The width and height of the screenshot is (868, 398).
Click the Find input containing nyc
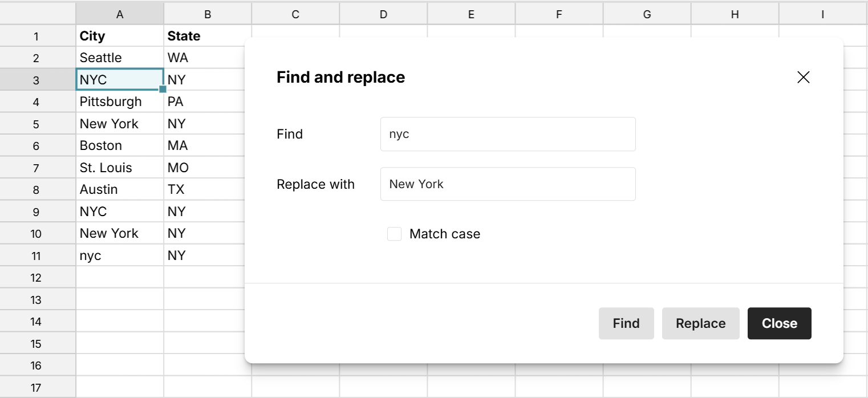(508, 134)
